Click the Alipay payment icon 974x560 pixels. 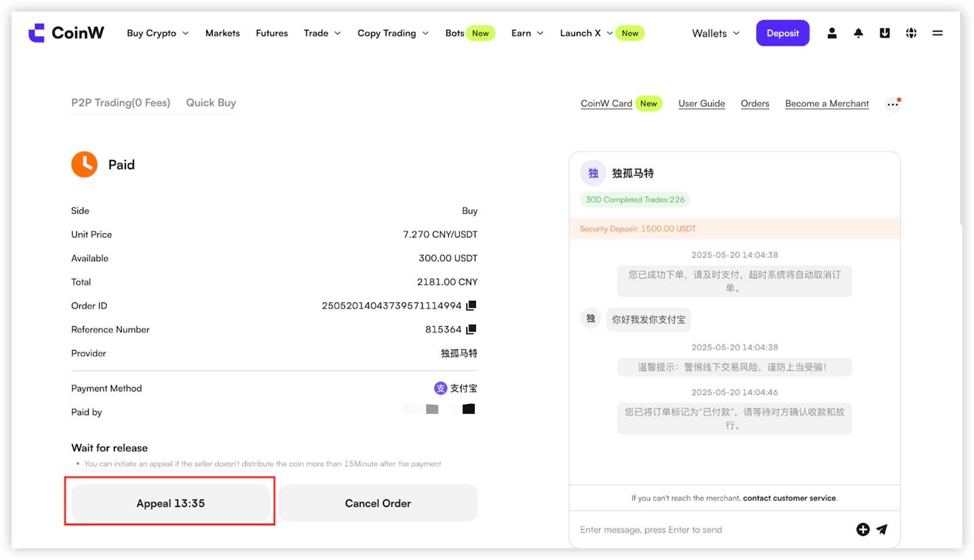[440, 388]
